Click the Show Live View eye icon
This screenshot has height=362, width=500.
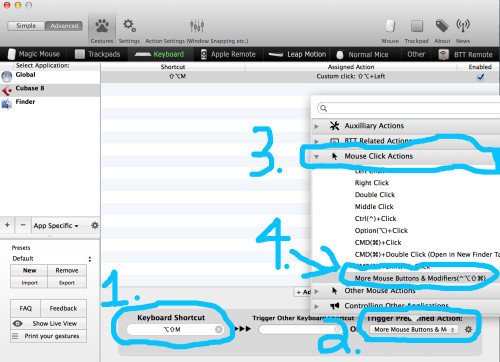18,323
